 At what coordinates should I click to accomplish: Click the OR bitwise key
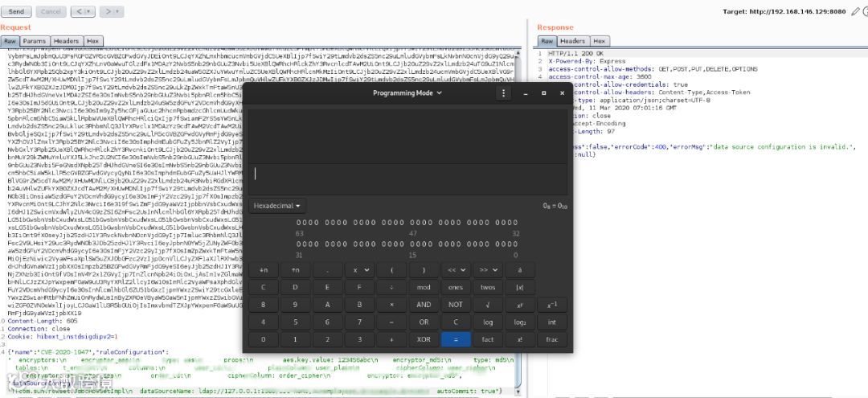pyautogui.click(x=424, y=322)
